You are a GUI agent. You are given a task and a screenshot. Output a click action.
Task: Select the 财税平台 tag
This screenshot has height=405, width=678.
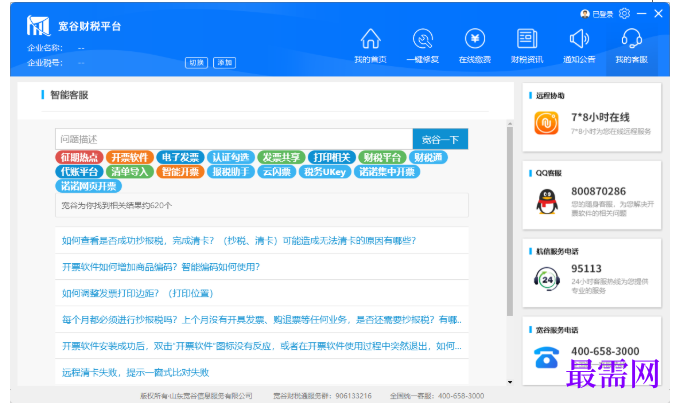click(x=382, y=157)
